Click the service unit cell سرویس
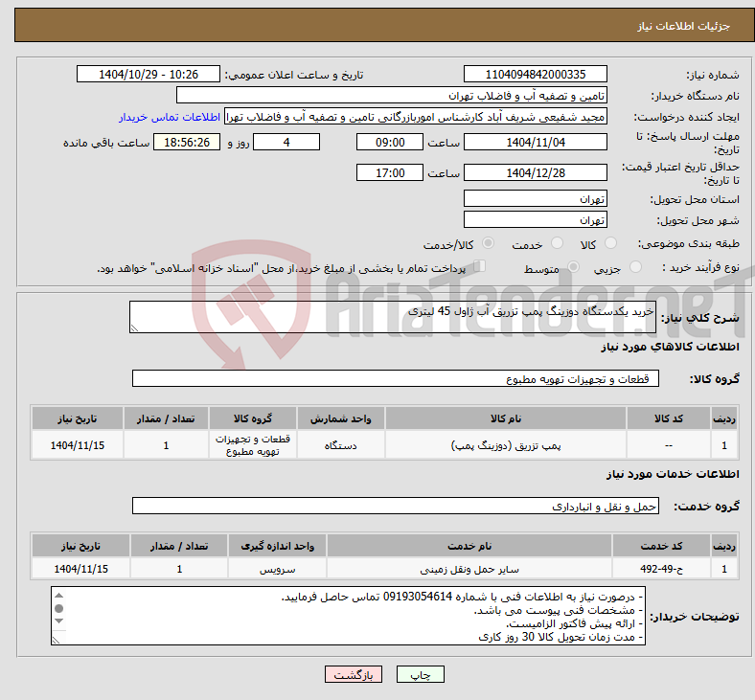This screenshot has width=755, height=700. (x=277, y=569)
